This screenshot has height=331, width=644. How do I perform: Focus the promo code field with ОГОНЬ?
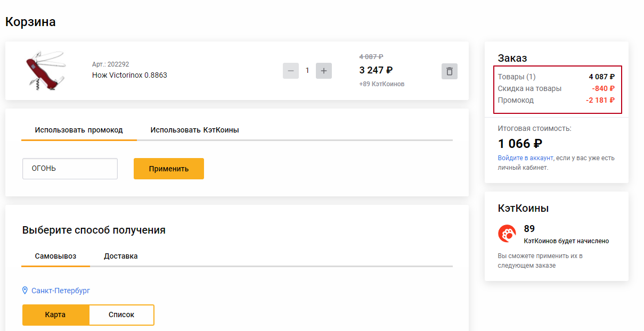pos(70,169)
